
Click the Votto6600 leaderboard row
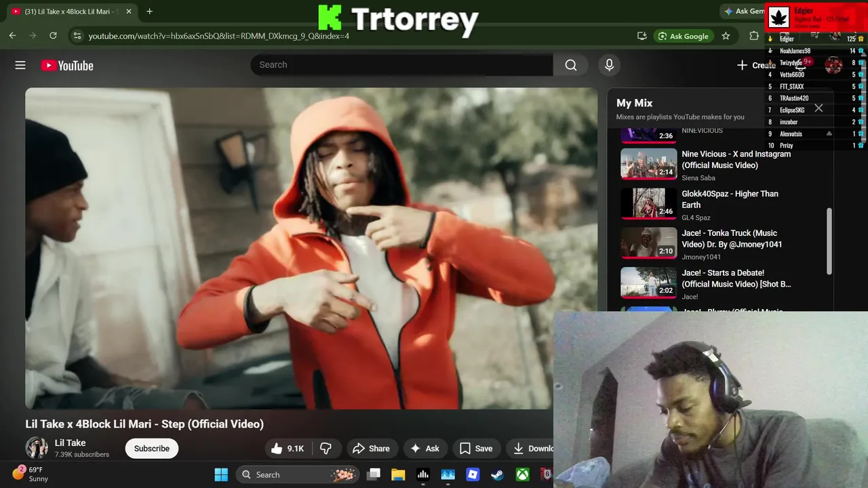pos(816,75)
